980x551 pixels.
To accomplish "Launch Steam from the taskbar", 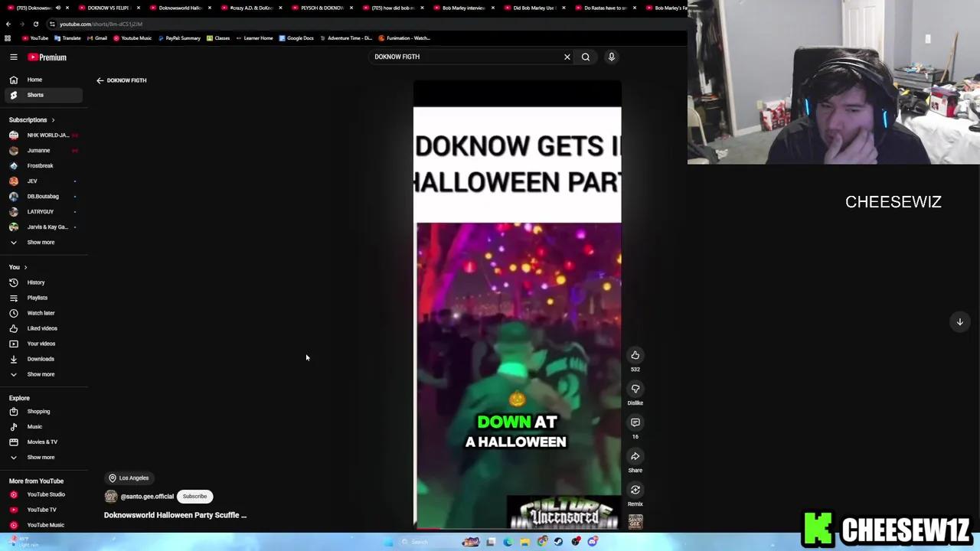I will [557, 542].
